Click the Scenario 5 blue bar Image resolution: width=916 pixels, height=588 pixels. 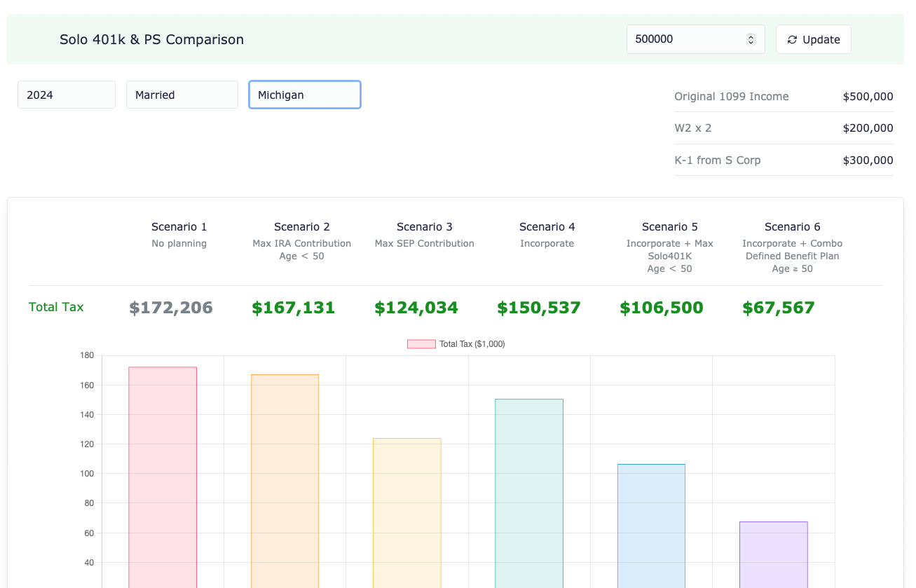coord(651,526)
